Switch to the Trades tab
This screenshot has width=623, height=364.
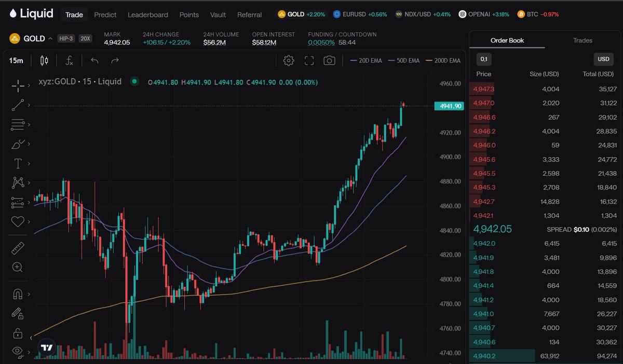pyautogui.click(x=583, y=40)
